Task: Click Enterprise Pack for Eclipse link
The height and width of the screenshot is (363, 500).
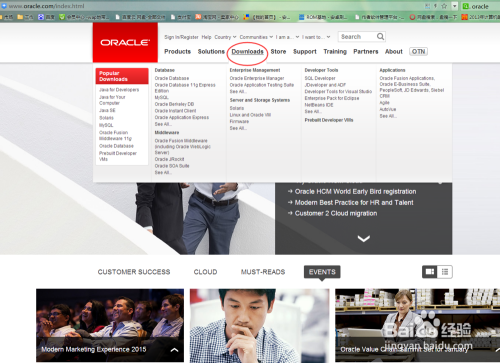Action: click(x=332, y=98)
